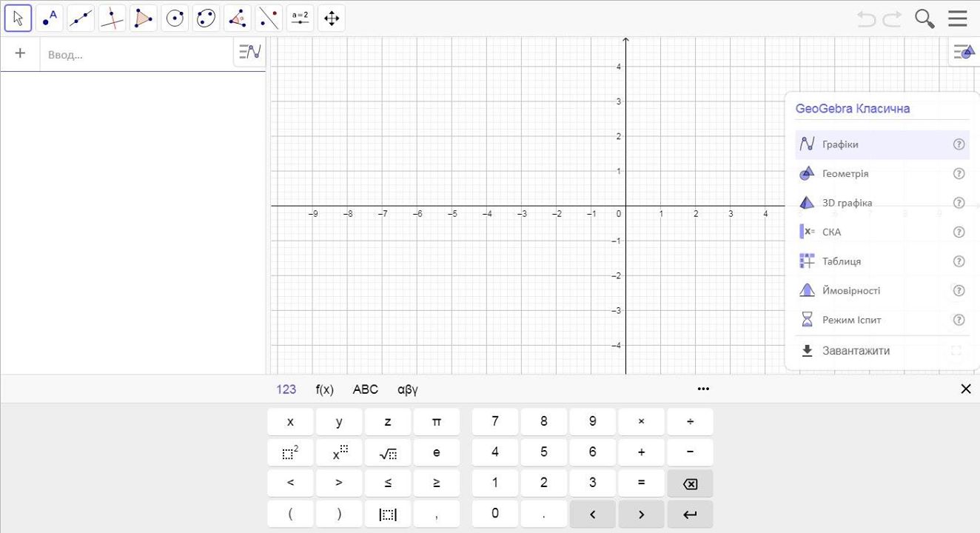Click Завантажити download option
The width and height of the screenshot is (980, 533).
pyautogui.click(x=855, y=351)
